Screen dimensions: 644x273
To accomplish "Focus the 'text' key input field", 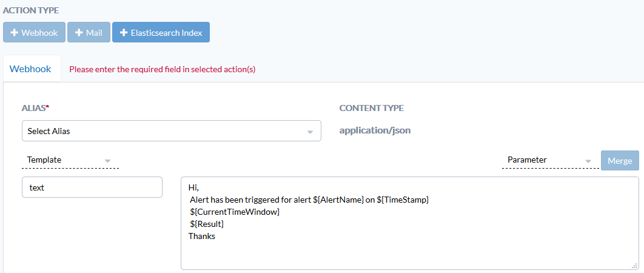I will pos(92,187).
